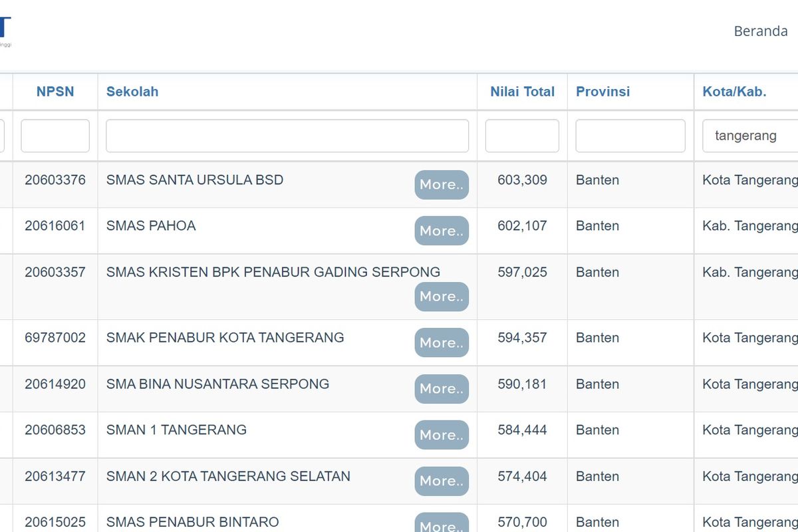Sort table by Sekolah column header
This screenshot has height=532, width=798.
[x=132, y=92]
